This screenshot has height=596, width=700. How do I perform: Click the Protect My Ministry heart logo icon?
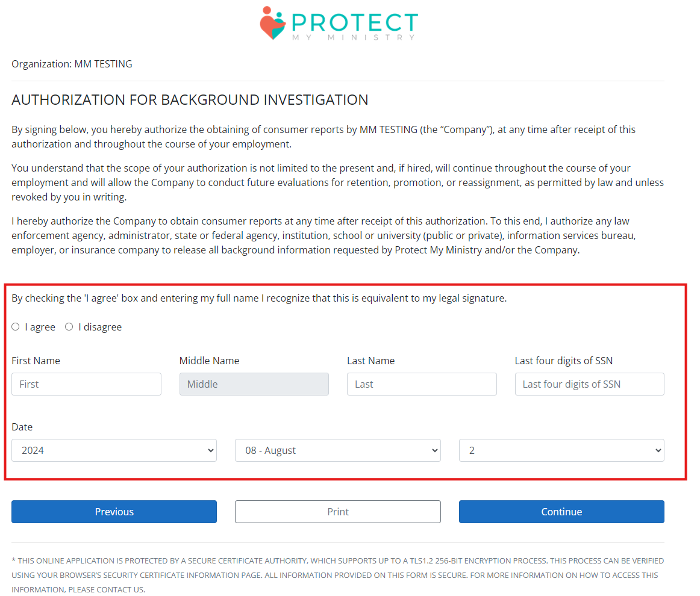[272, 23]
